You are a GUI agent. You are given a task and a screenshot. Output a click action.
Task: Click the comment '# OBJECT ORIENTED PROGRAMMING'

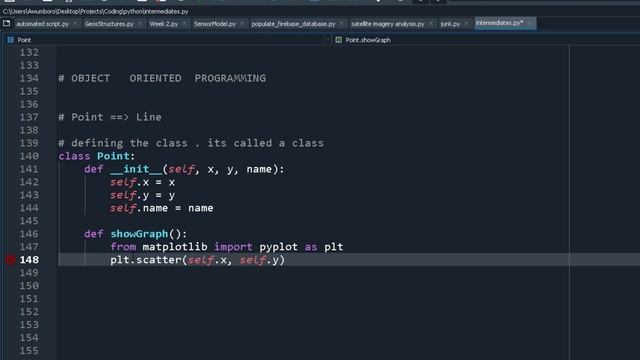162,78
